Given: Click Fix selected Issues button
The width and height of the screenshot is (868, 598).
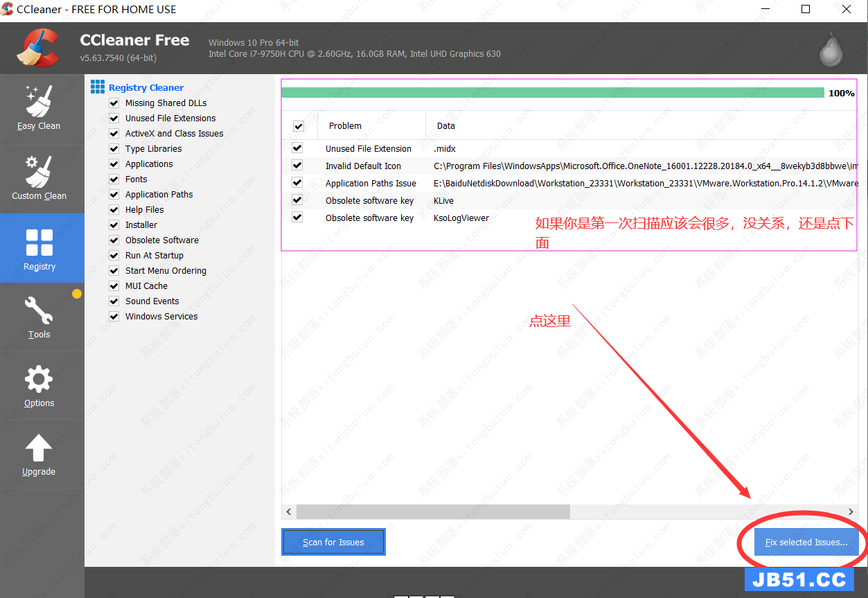Looking at the screenshot, I should 806,542.
